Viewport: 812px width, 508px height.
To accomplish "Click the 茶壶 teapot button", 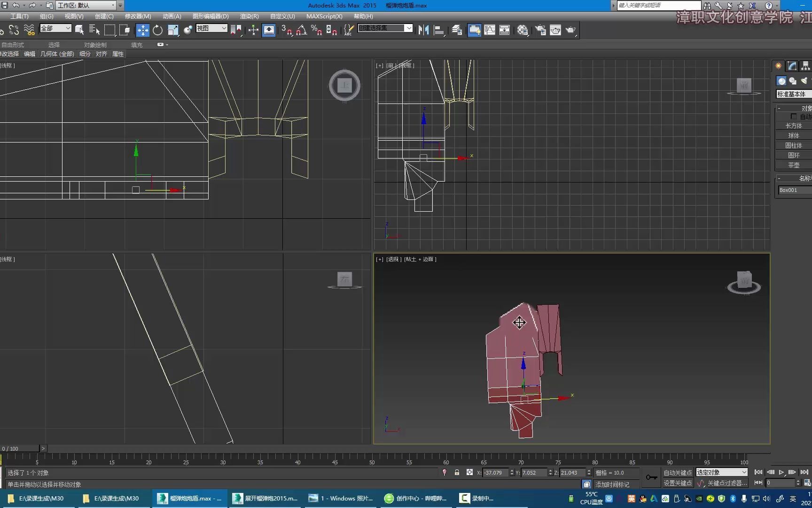I will [794, 165].
